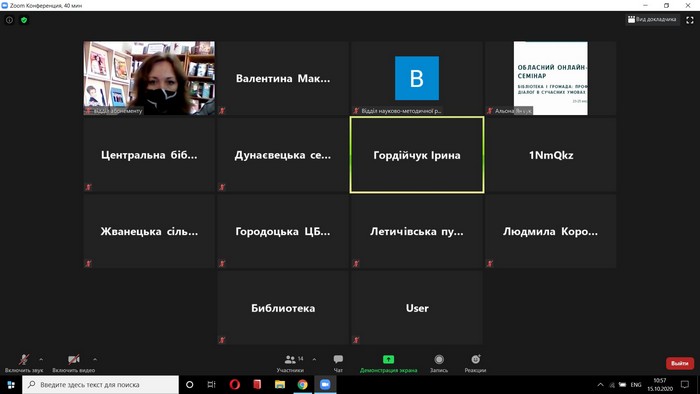Select the video tile of woman with mask

[x=149, y=78]
